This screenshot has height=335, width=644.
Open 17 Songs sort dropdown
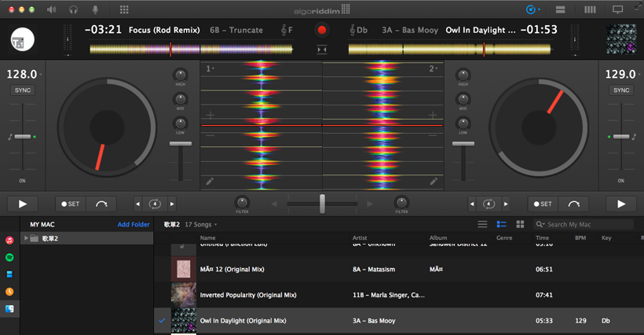(x=201, y=224)
